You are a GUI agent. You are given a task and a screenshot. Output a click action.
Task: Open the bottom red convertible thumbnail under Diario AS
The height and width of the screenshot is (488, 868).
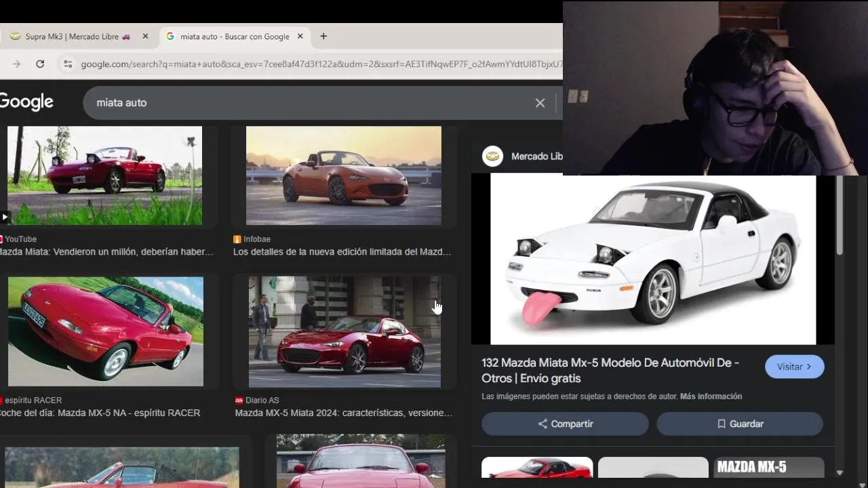pos(361,461)
